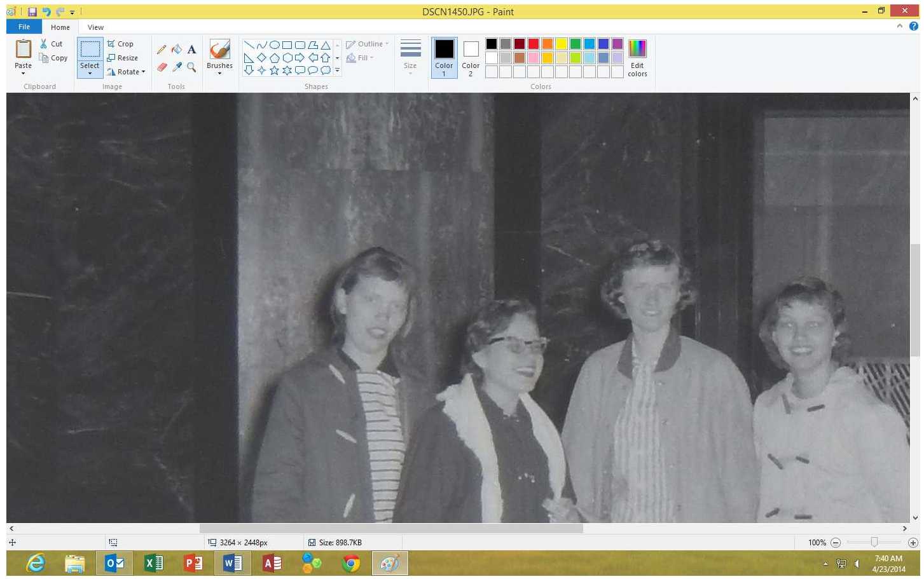Viewport: 924px width, 579px height.
Task: Expand the Shapes gallery More arrow
Action: point(337,71)
